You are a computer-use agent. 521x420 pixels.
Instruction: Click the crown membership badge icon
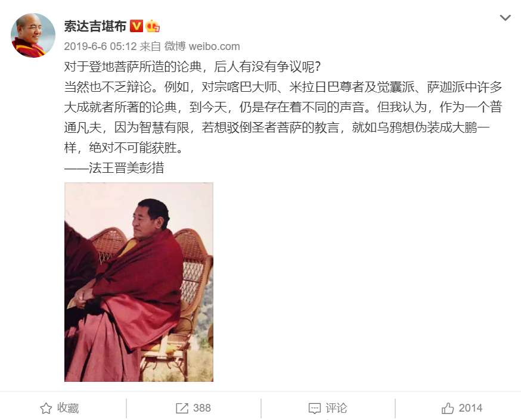153,26
